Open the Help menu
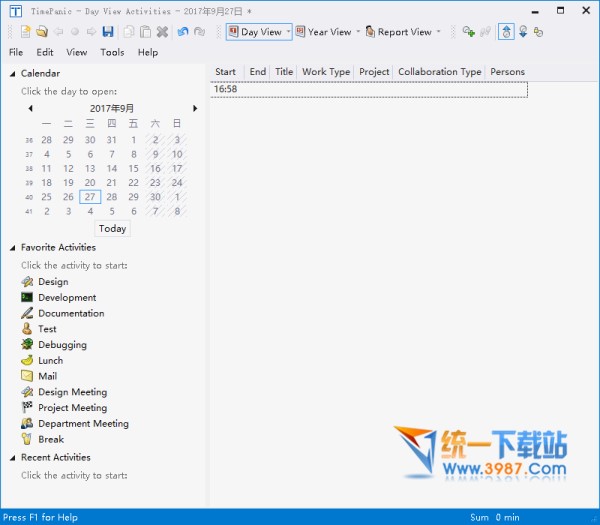Image resolution: width=600 pixels, height=525 pixels. click(148, 52)
